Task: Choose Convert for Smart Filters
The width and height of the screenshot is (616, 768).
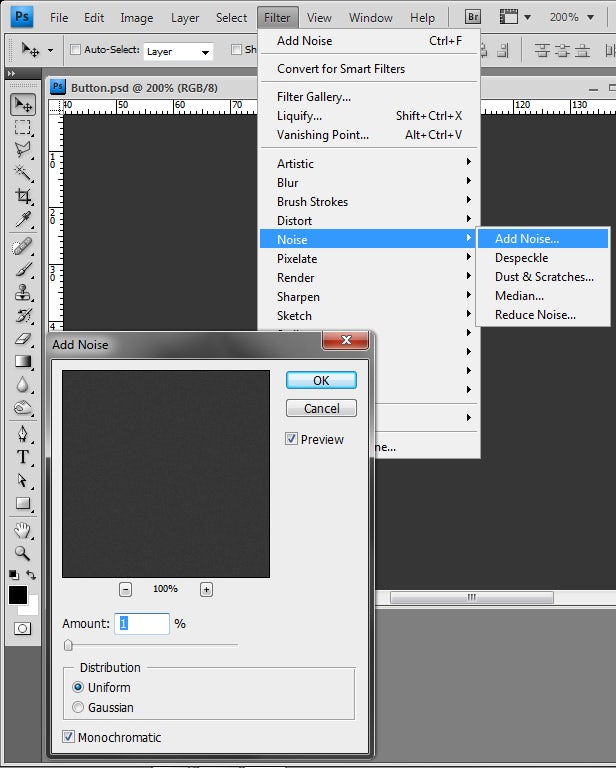Action: coord(369,69)
